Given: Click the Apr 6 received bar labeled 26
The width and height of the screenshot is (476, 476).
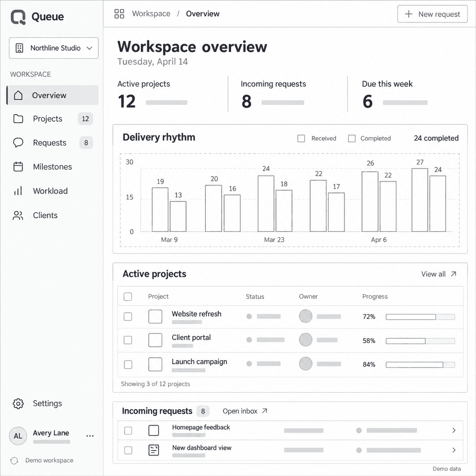Looking at the screenshot, I should point(370,202).
